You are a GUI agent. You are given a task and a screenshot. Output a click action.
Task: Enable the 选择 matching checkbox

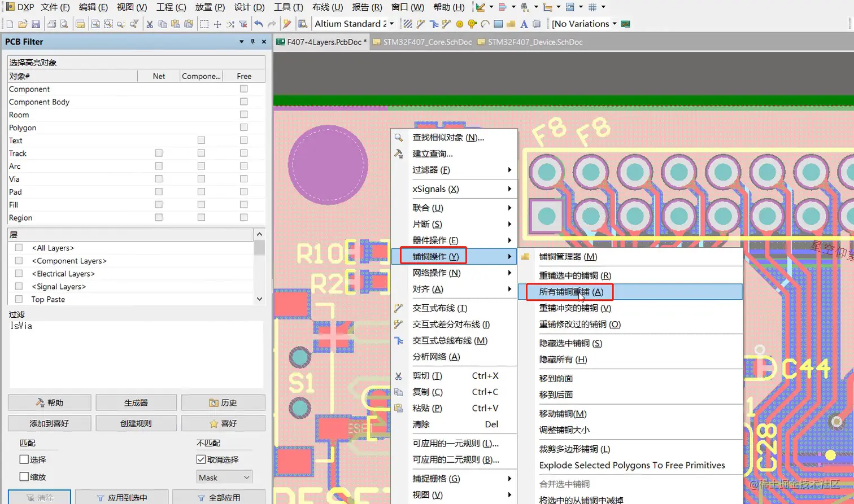[24, 459]
